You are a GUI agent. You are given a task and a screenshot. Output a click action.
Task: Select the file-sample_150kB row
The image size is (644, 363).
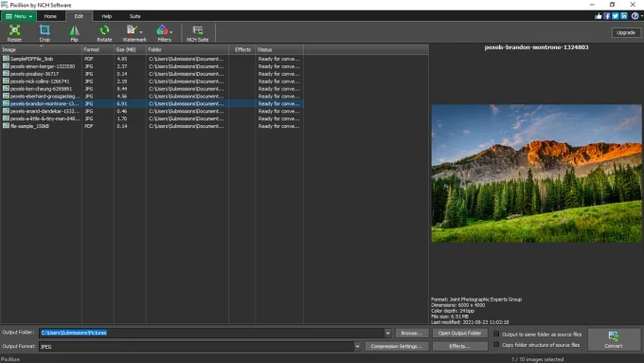[152, 126]
